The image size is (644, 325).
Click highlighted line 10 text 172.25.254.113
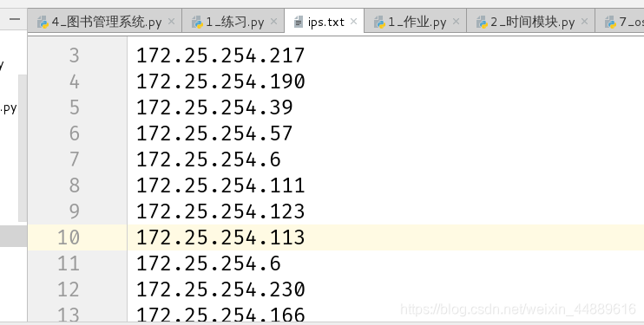tap(220, 237)
